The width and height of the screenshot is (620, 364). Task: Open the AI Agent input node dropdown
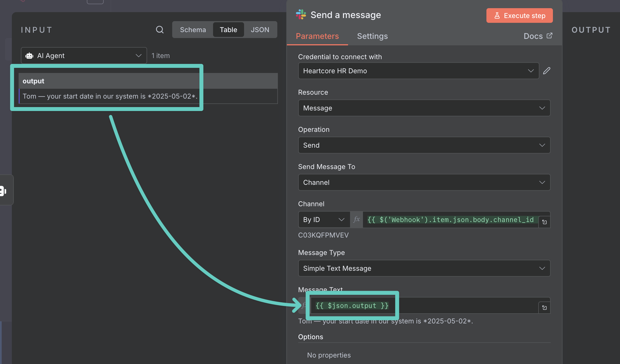(x=84, y=56)
